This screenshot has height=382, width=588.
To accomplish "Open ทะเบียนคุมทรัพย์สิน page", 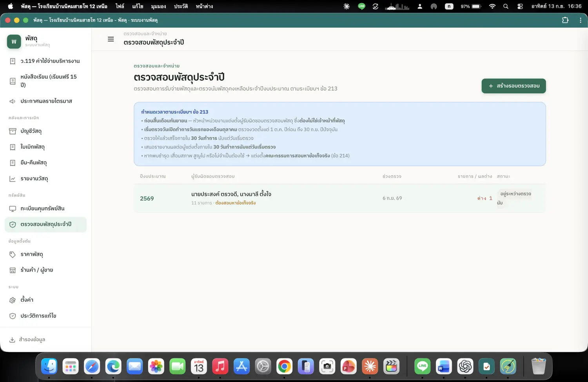I will point(45,208).
